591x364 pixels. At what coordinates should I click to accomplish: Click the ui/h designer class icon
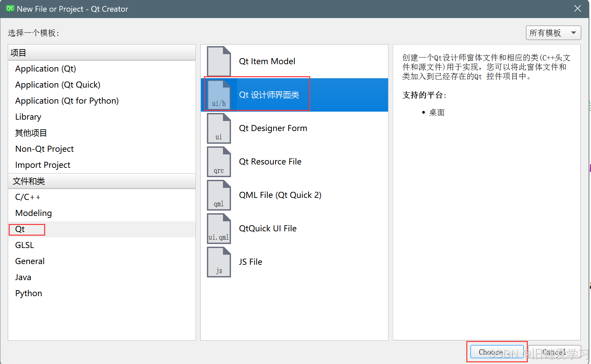tap(219, 95)
